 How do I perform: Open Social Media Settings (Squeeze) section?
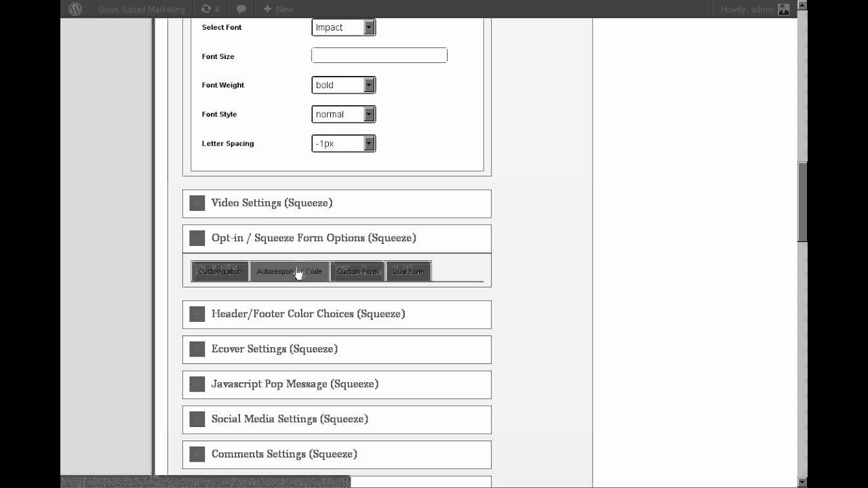click(336, 420)
